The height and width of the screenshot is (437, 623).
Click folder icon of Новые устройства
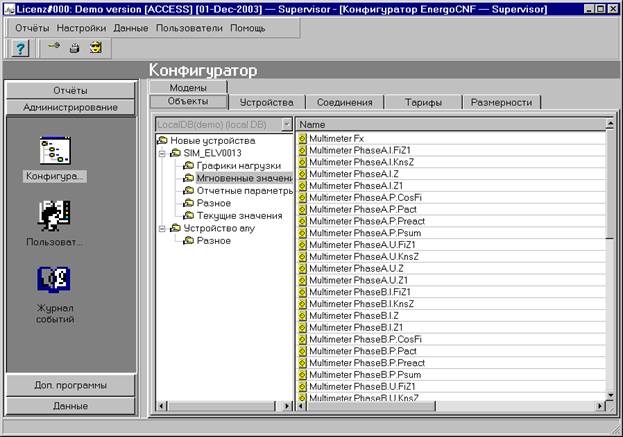click(x=162, y=140)
